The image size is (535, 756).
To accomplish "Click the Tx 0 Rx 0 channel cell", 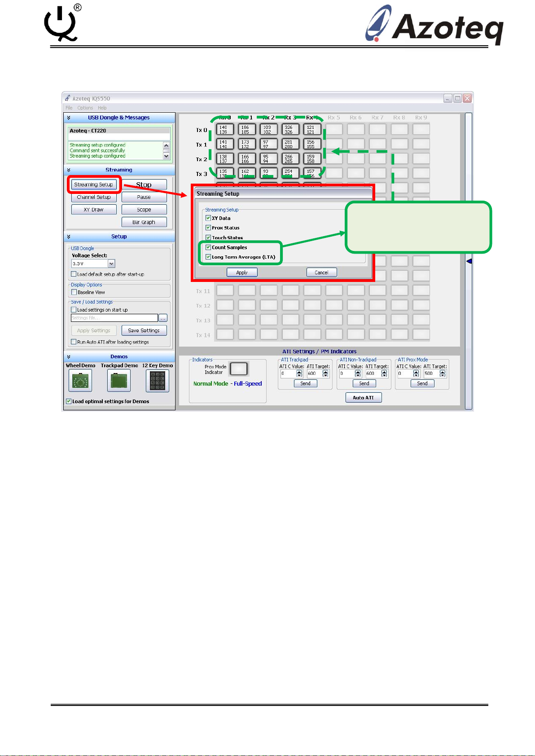I will (x=225, y=130).
